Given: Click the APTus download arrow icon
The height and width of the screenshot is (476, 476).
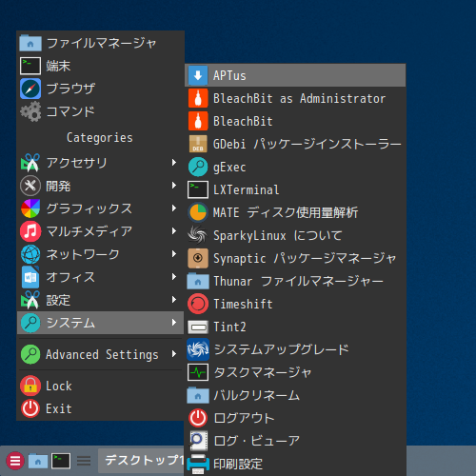Looking at the screenshot, I should (x=198, y=75).
